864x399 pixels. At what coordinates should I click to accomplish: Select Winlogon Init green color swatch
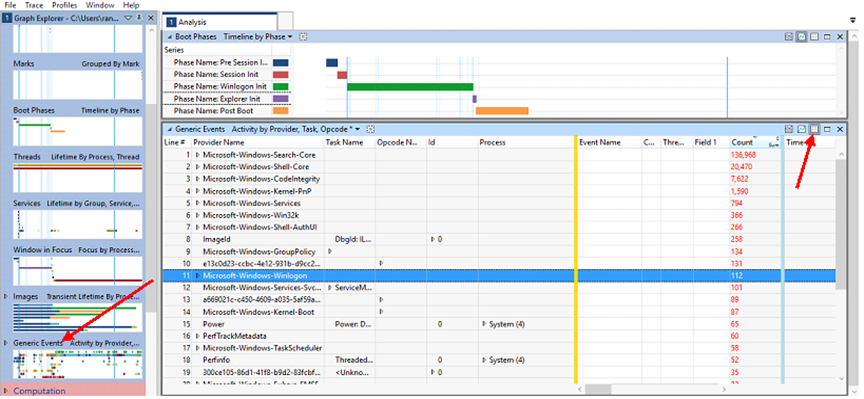(281, 87)
